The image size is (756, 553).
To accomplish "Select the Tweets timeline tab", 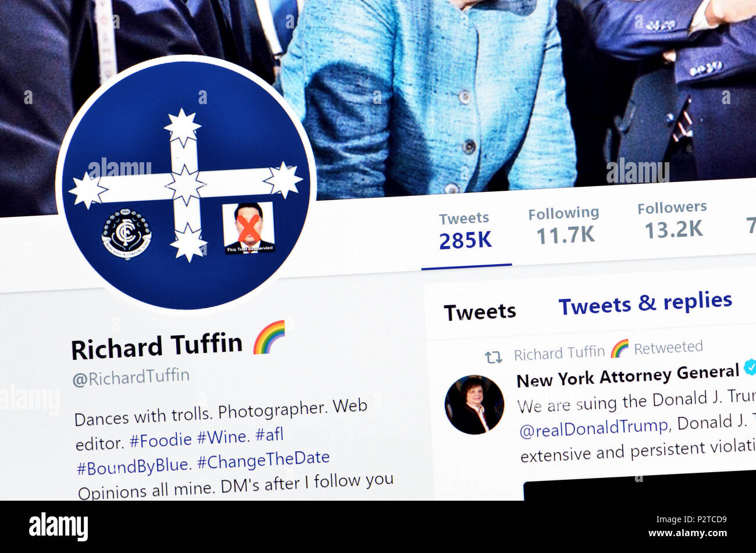I will (480, 312).
